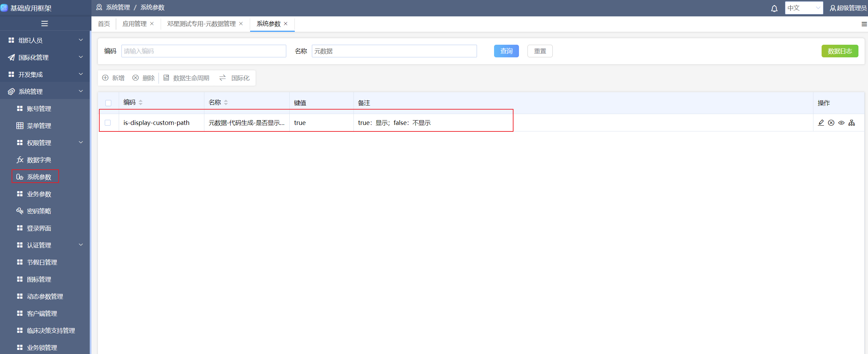
Task: Click the 编码 code input field
Action: (204, 51)
